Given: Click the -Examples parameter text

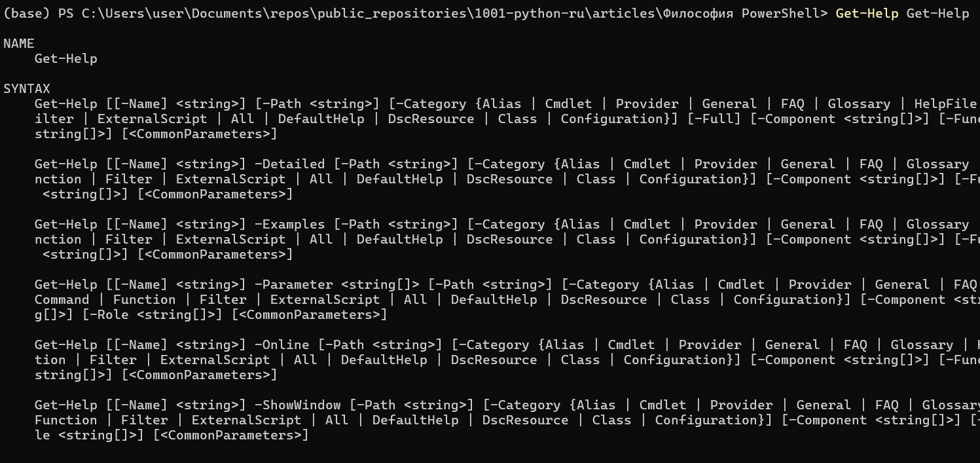Looking at the screenshot, I should click(289, 225).
